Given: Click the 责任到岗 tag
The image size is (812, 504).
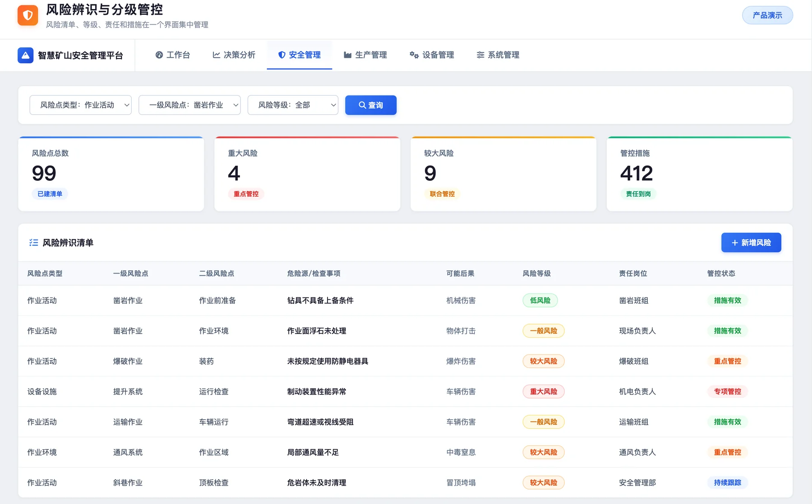Looking at the screenshot, I should tap(638, 194).
